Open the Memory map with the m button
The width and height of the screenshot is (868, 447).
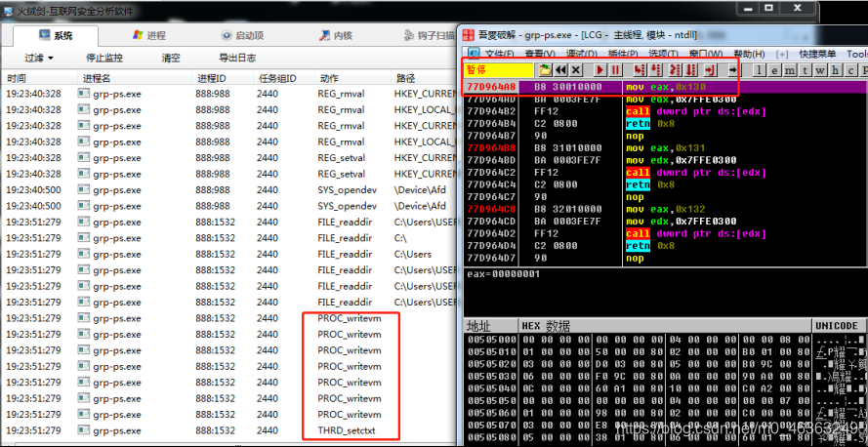(790, 70)
